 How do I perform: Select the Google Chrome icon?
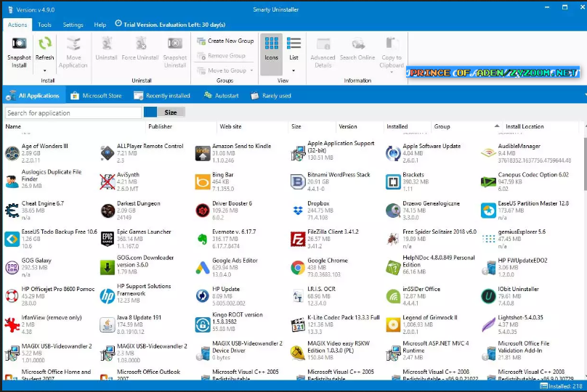point(298,267)
